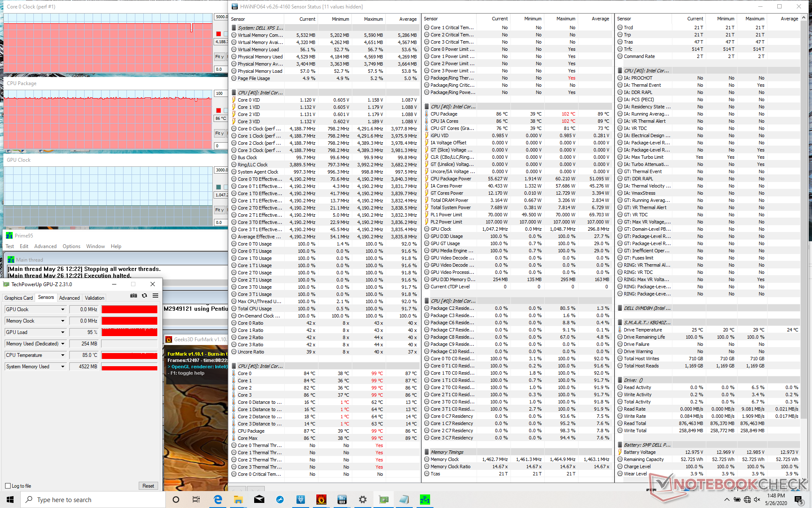Click Fit y in GPU Clock graph

click(219, 210)
